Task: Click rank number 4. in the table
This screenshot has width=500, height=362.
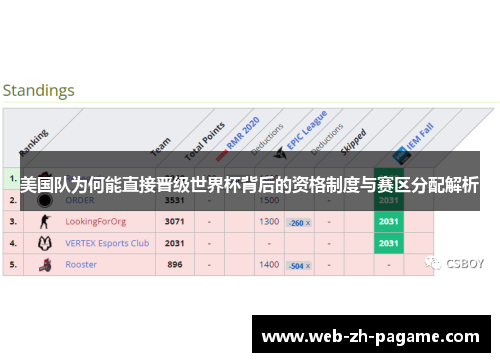Action: [13, 243]
